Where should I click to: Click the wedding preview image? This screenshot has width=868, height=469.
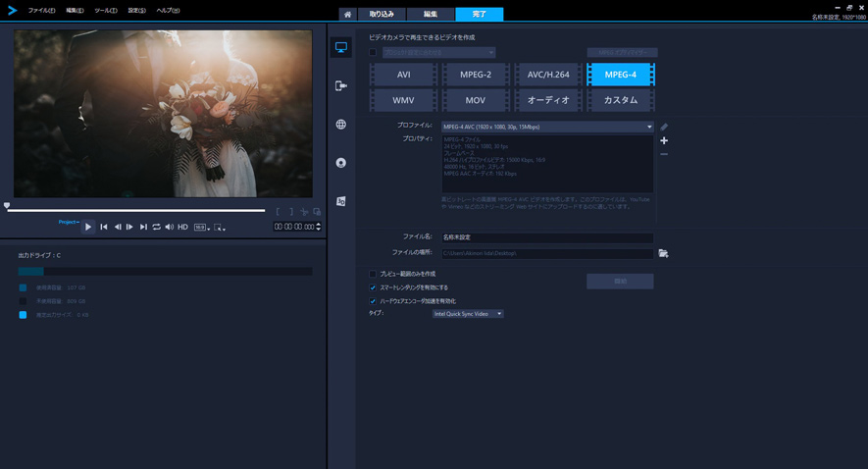pos(164,114)
